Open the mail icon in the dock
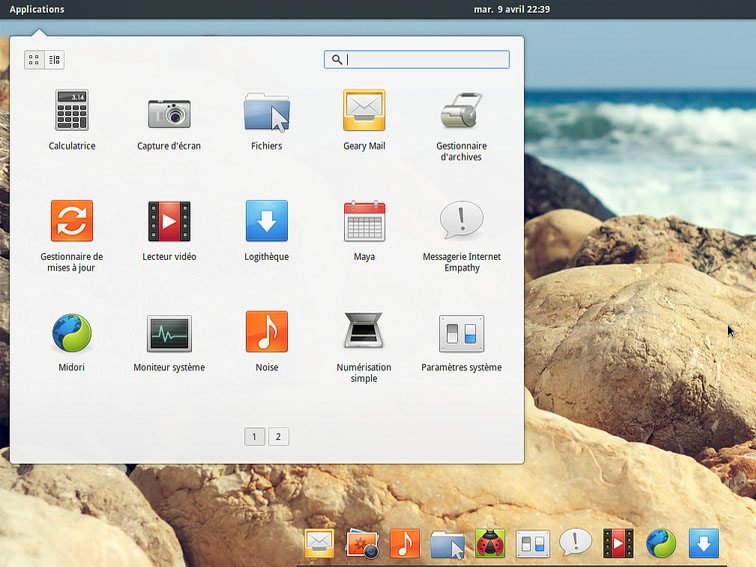 pos(319,543)
